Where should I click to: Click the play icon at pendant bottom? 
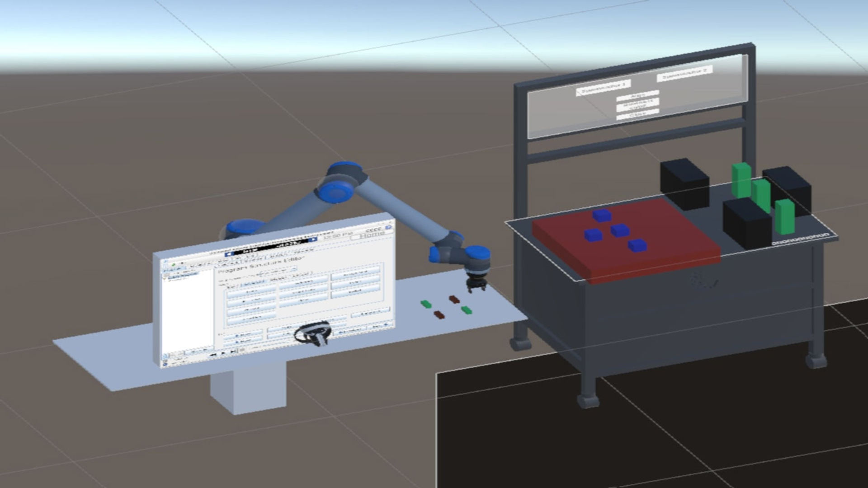coord(223,353)
